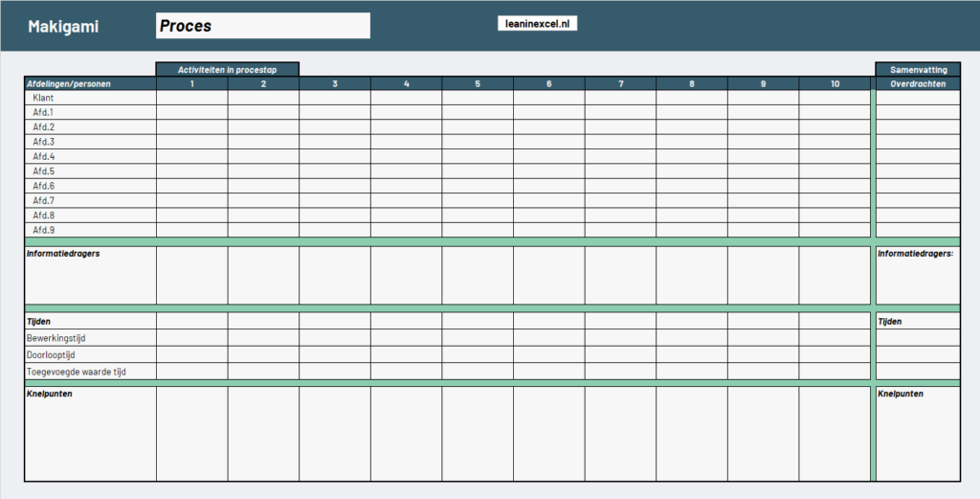Select the Klant cell under process step 2
Image resolution: width=980 pixels, height=499 pixels.
[263, 98]
